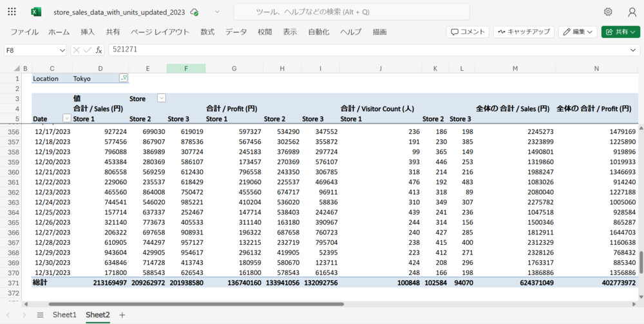The image size is (644, 324).
Task: Add a new sheet with plus icon
Action: pos(122,315)
